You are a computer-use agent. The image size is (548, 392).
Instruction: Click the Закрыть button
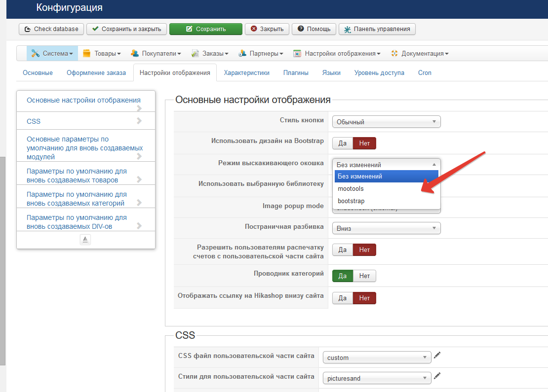pyautogui.click(x=267, y=29)
